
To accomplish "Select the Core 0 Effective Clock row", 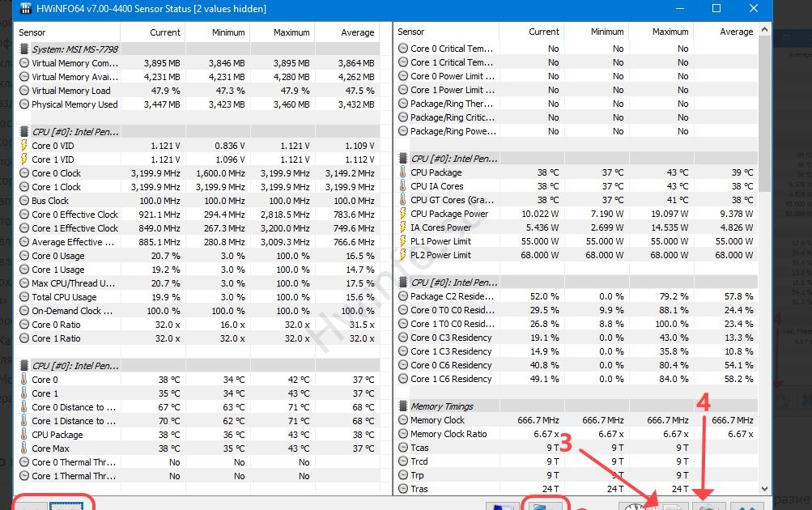I will (x=199, y=215).
